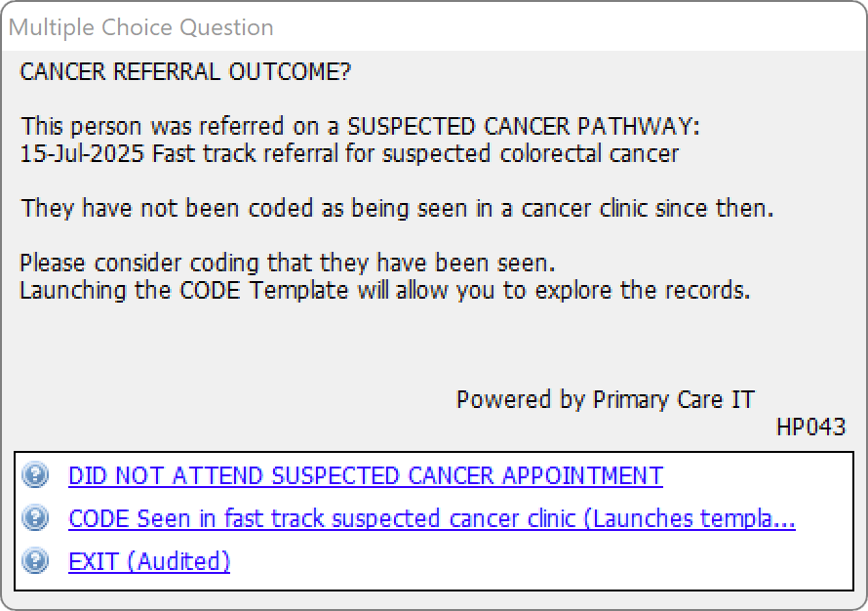Select DID NOT ATTEND SUSPECTED CANCER APPOINTMENT
The image size is (868, 611).
[366, 476]
